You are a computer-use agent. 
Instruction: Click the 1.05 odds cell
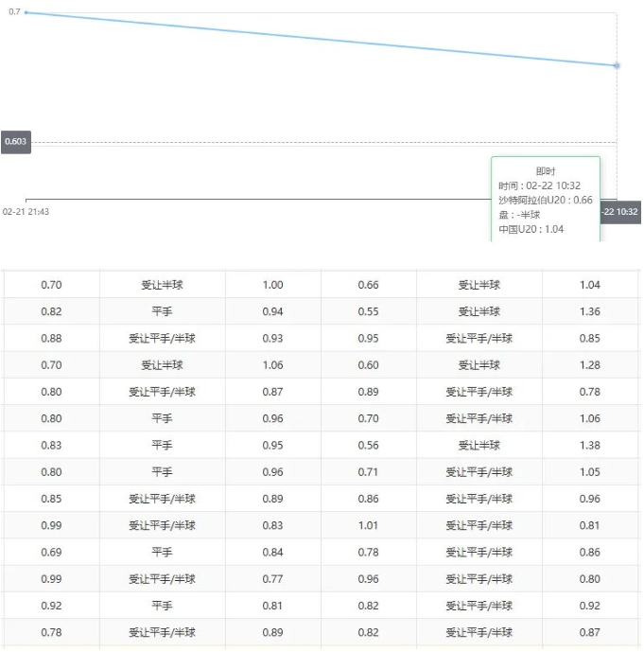(588, 472)
